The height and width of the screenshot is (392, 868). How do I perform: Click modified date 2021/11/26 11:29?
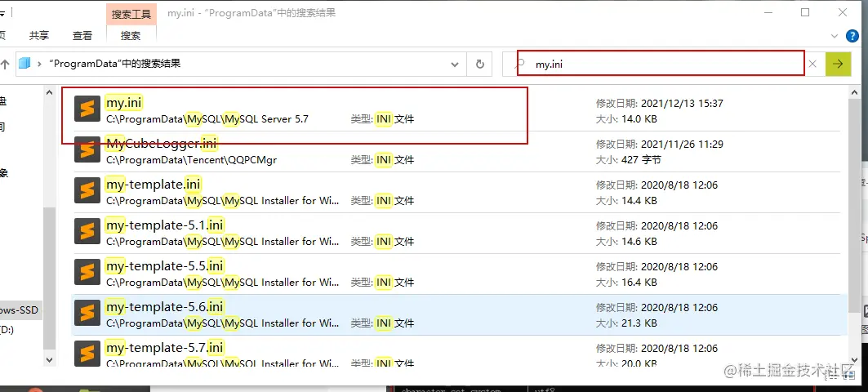(x=682, y=145)
